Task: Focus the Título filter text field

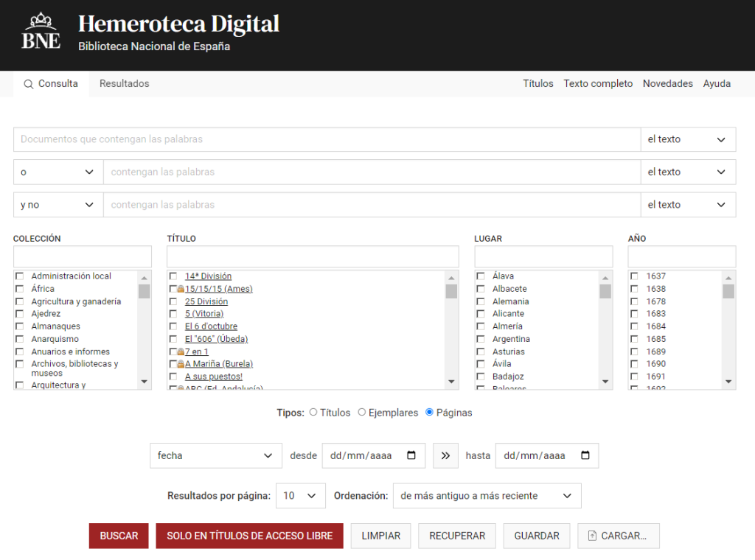Action: click(313, 256)
